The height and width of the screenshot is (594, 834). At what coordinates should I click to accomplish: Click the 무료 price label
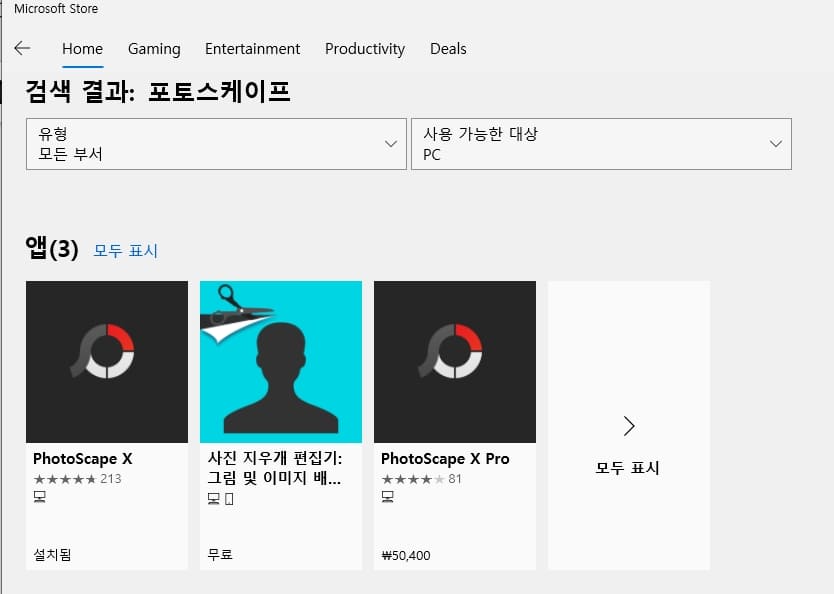click(220, 555)
